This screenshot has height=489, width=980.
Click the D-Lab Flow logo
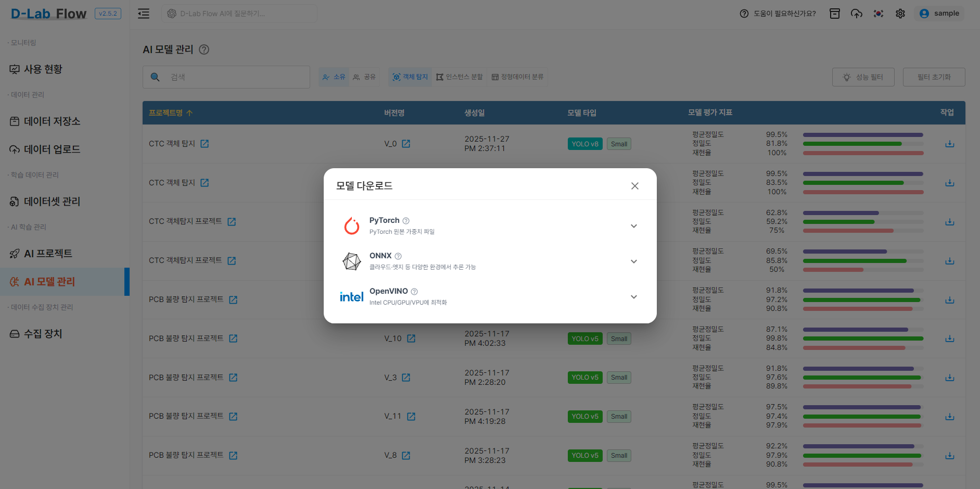[x=49, y=14]
